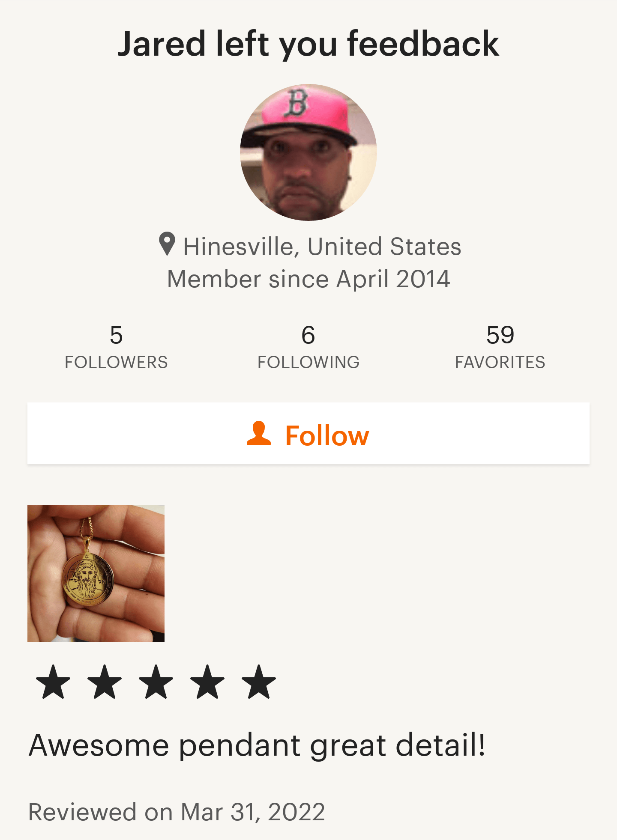617x840 pixels.
Task: Select the second rating star
Action: [x=105, y=682]
